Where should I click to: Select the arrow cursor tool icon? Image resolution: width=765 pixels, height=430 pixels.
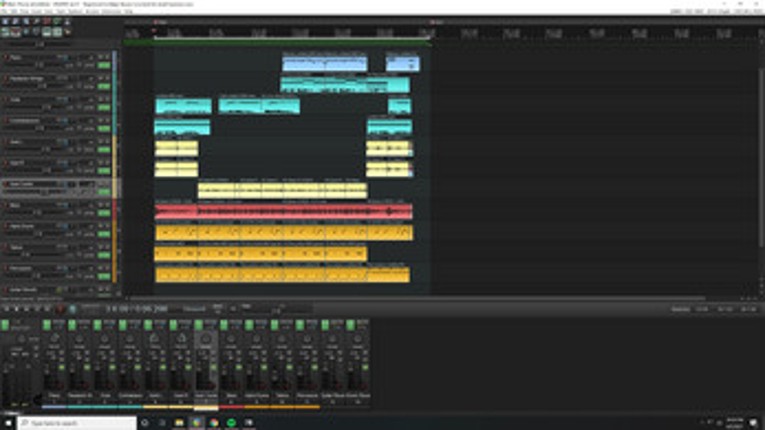[68, 32]
